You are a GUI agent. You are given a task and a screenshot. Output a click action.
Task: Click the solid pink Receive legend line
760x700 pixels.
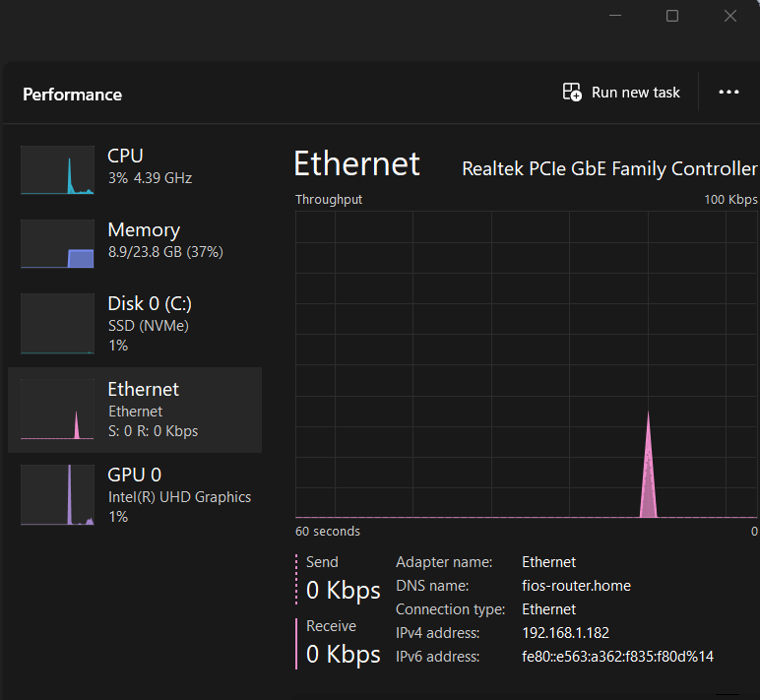(x=296, y=643)
